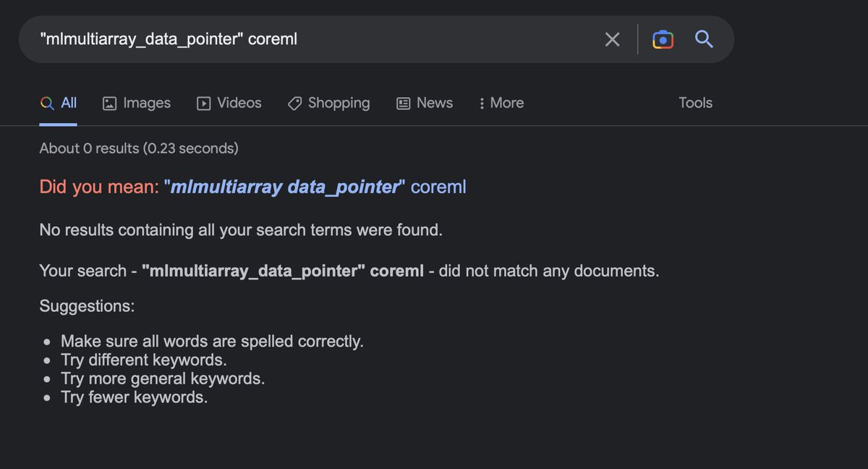Click the "did not match any documents" line
Image resolution: width=868 pixels, height=469 pixels.
(349, 271)
